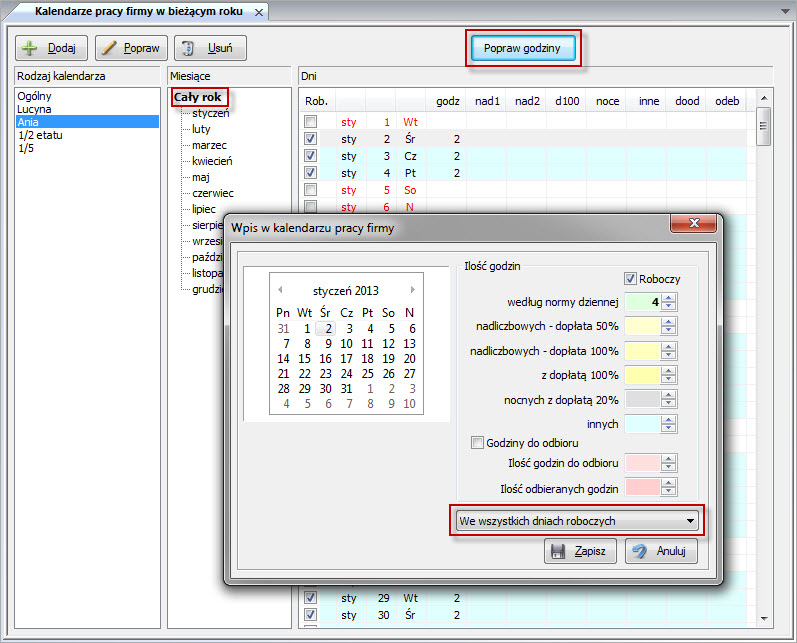The width and height of the screenshot is (797, 643).
Task: Toggle Rob. checkbox for sty 1 Wt
Action: click(x=311, y=121)
